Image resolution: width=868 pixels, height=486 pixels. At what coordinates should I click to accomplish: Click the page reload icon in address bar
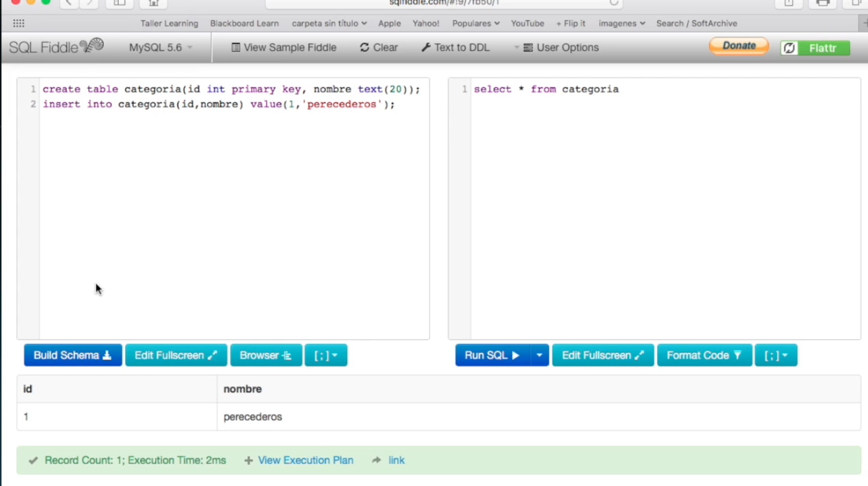click(x=614, y=3)
